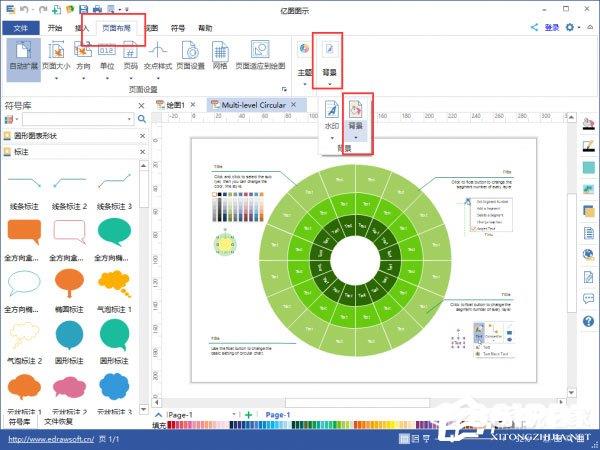Expand the 交点样式 jump style dropdown
Image resolution: width=600 pixels, height=450 pixels.
pos(158,78)
